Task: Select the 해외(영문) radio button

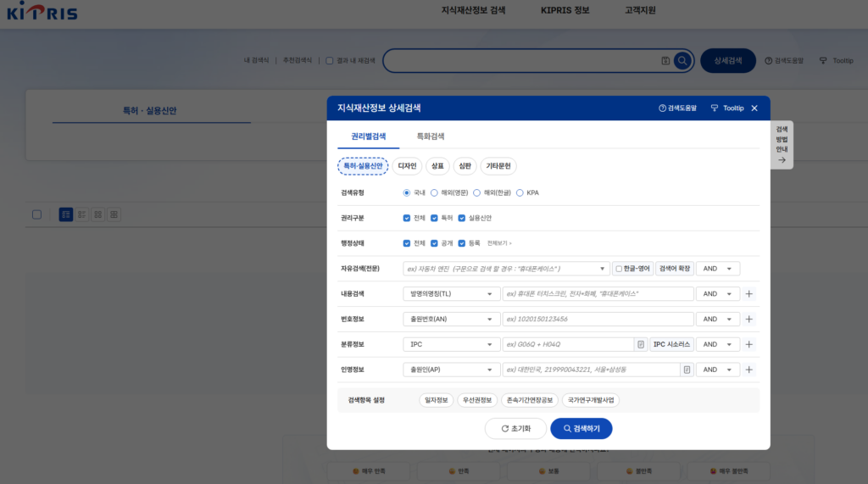Action: tap(434, 192)
